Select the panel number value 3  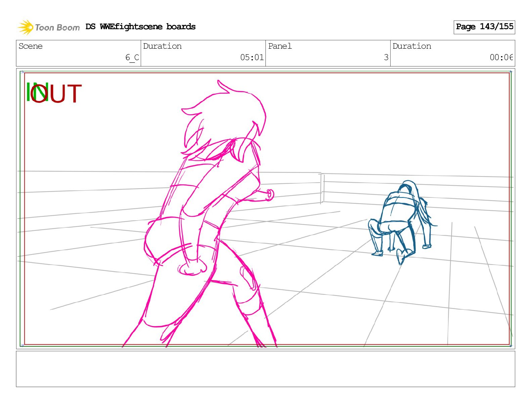click(x=386, y=57)
